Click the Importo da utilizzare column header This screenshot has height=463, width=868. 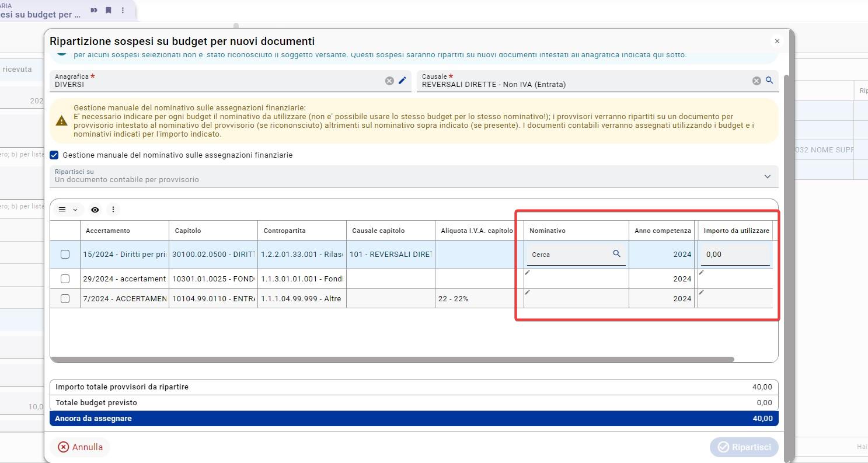coord(736,231)
